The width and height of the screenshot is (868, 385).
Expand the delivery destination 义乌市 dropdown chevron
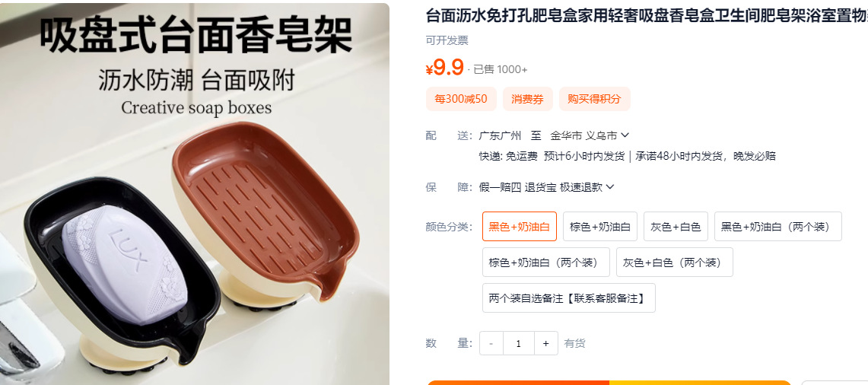coord(625,135)
